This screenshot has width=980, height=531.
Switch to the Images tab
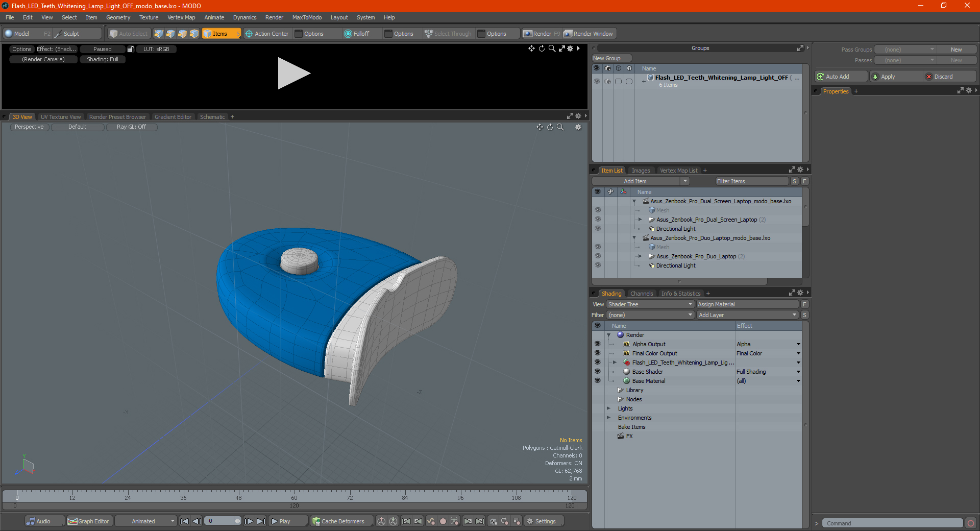(641, 171)
